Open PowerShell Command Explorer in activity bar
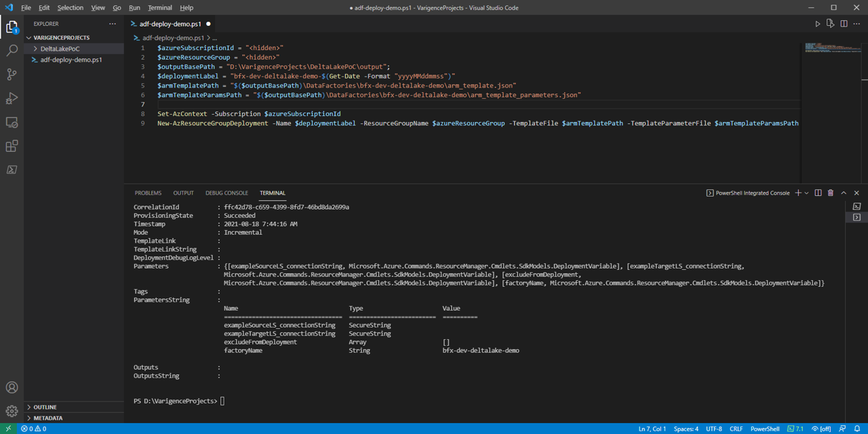Screen dimensions: 868x434 pos(12,170)
